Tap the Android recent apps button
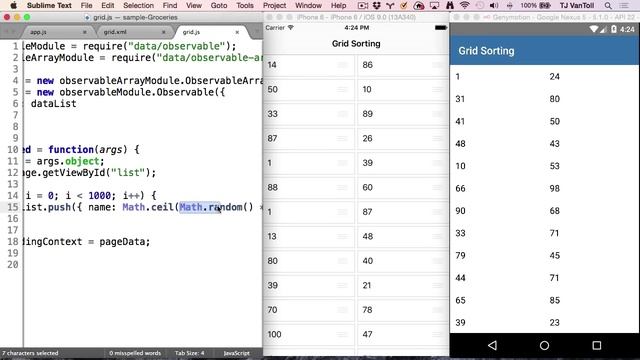Viewport: 640px width, 360px height. tap(597, 345)
